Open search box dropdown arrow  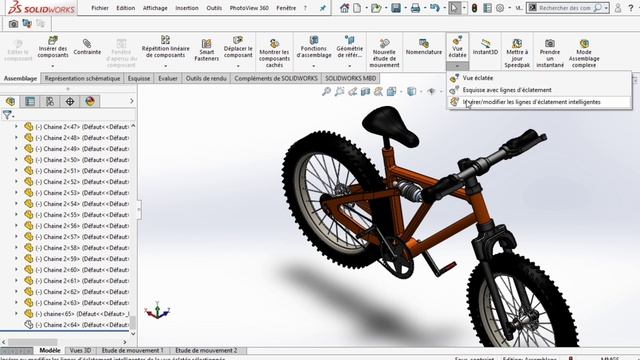click(606, 8)
